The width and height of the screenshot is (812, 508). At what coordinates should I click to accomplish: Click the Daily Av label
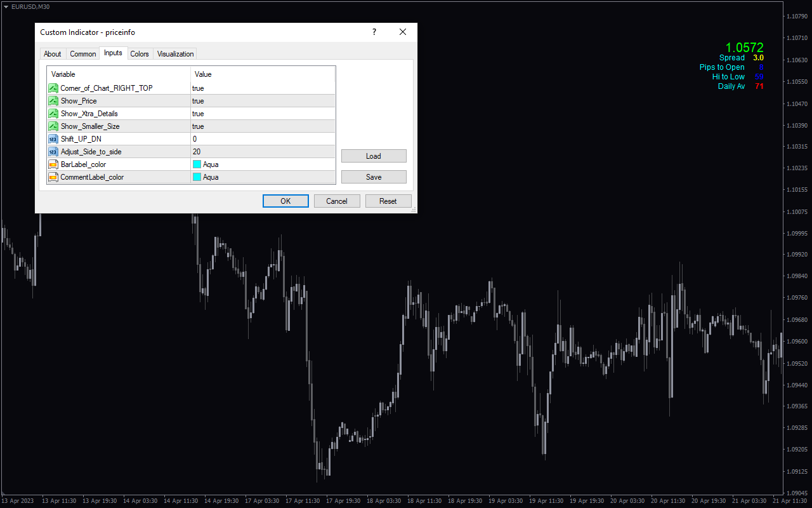[731, 86]
